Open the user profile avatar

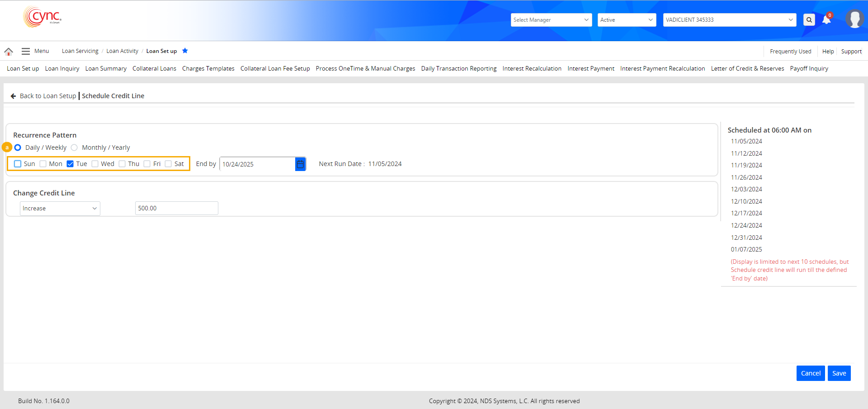(854, 19)
